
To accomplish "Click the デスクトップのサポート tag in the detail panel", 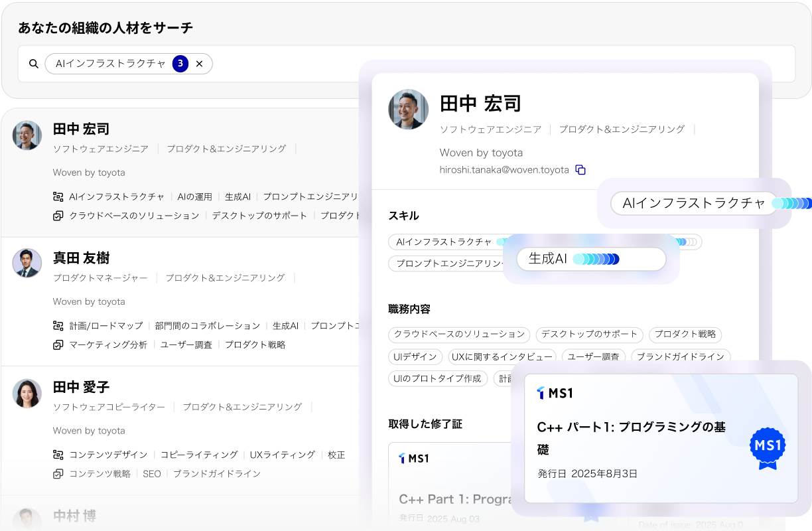I will point(589,335).
